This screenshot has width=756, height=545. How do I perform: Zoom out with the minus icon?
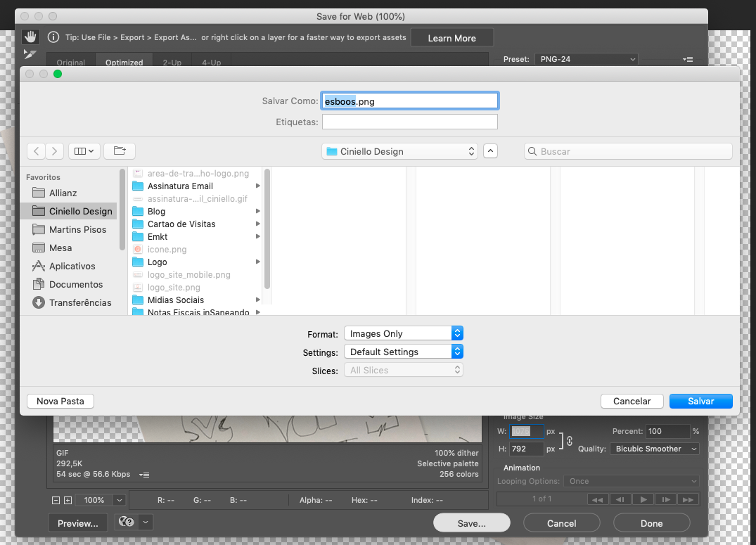(x=56, y=500)
